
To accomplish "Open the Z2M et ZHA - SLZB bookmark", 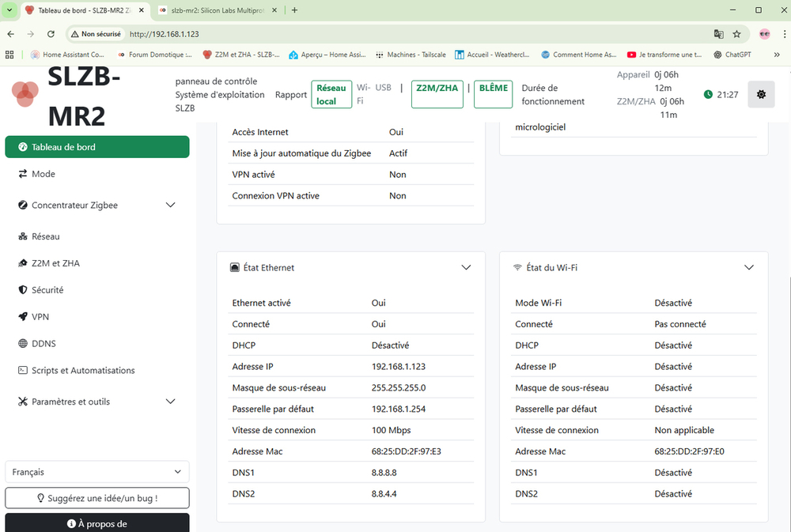I will pyautogui.click(x=241, y=55).
